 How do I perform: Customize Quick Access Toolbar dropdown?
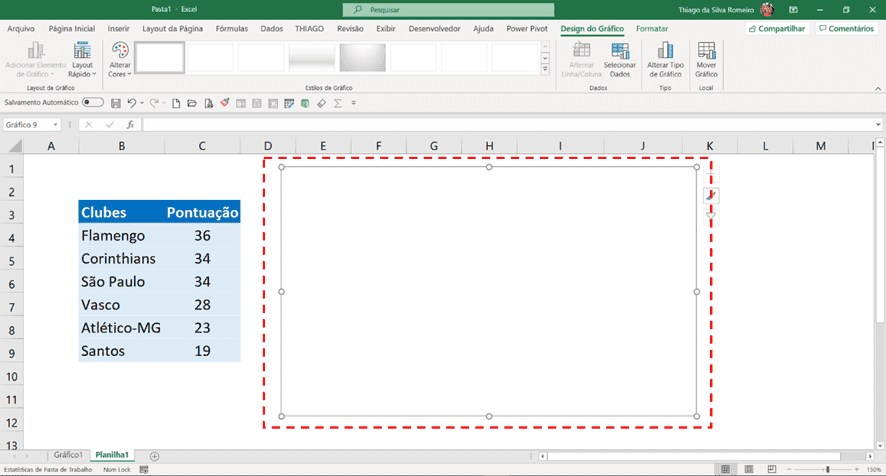[354, 103]
